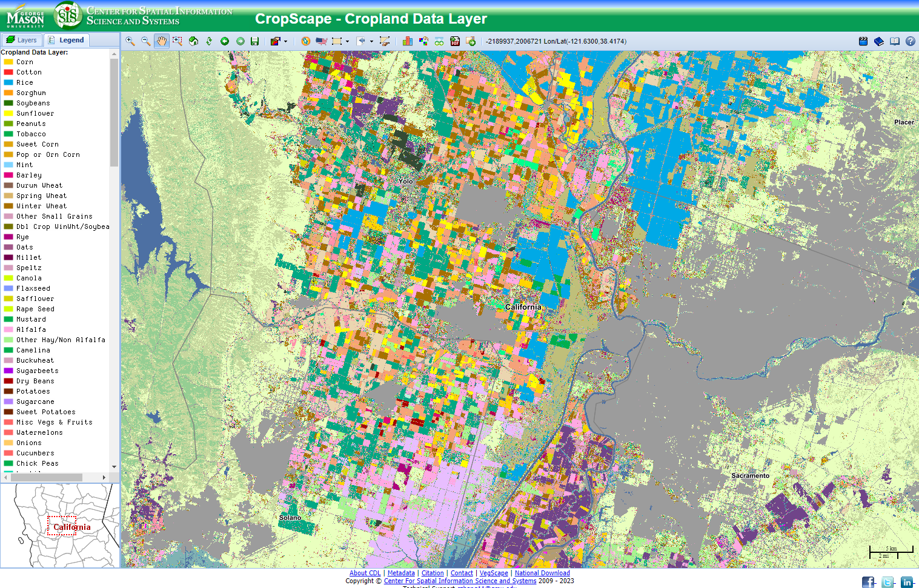Expand the import area dropdown arrow
Screen dimensions: 919x588
coord(371,41)
